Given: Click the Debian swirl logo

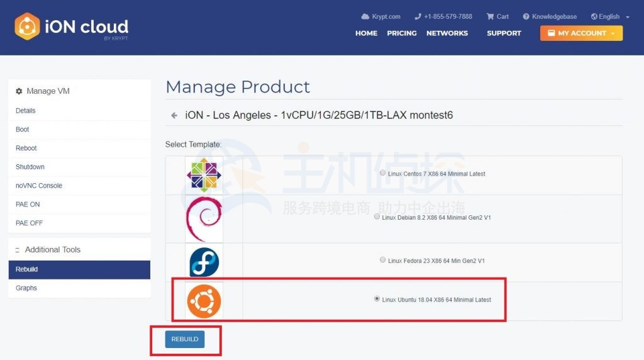Looking at the screenshot, I should [204, 218].
